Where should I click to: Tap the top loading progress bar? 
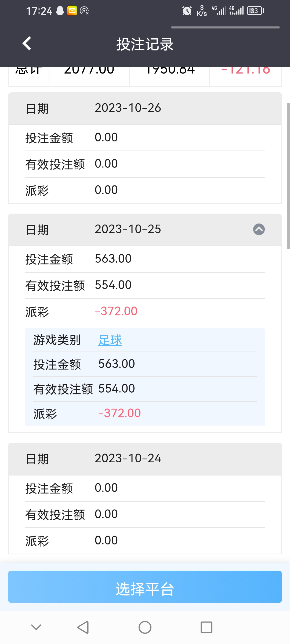(225, 27)
